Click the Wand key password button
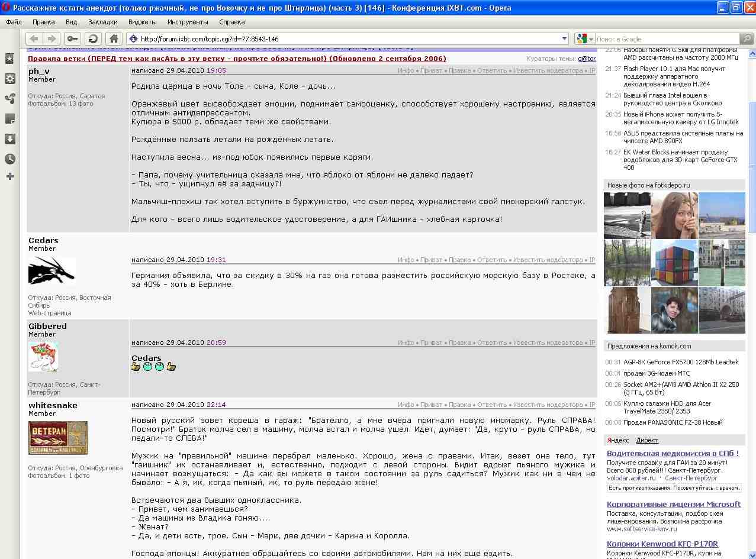 [73, 39]
